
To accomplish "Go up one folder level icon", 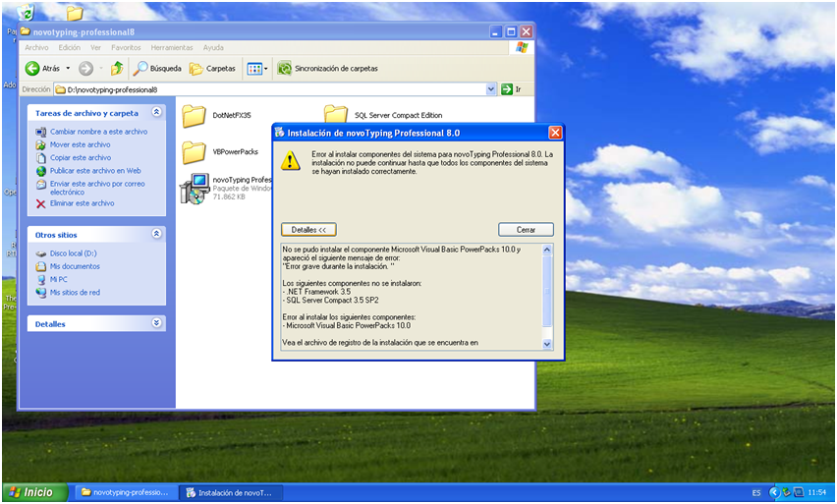I will (117, 69).
